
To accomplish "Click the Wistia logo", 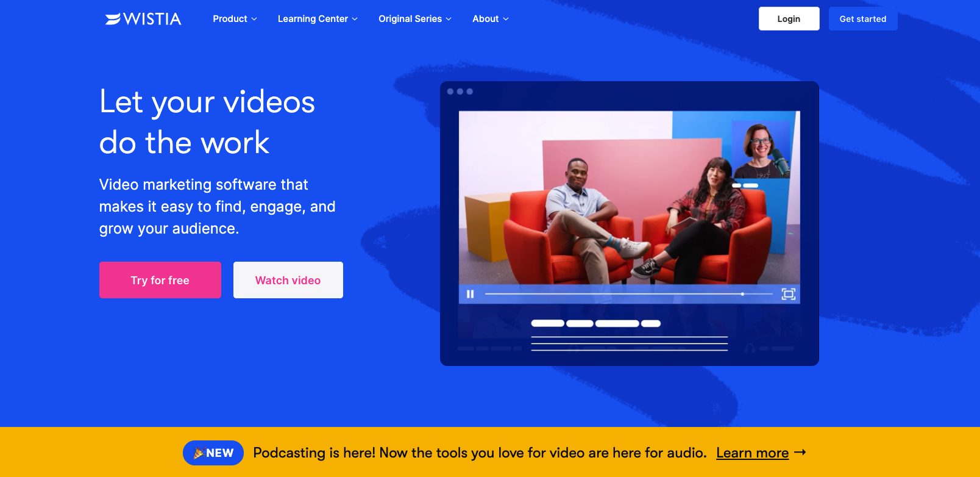I will (x=143, y=19).
